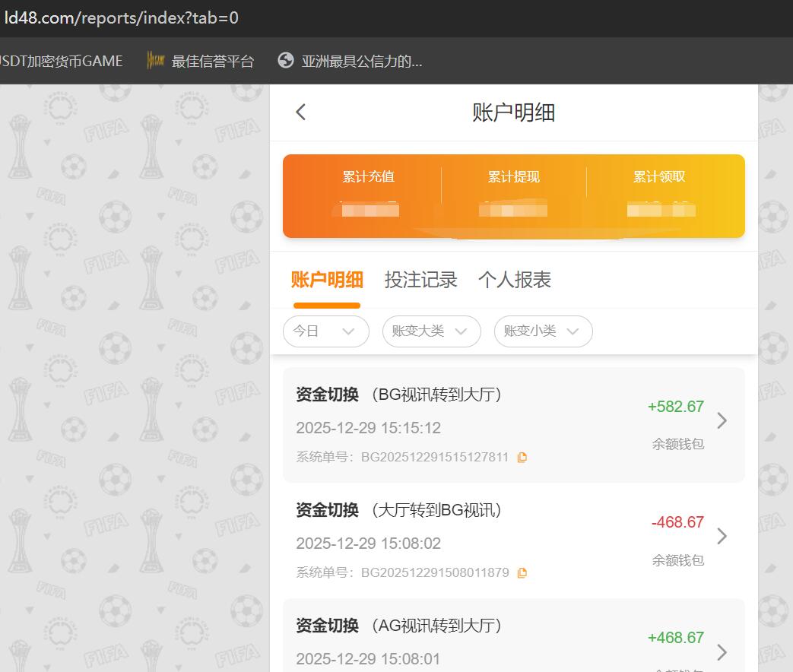Open the 今日 date filter dropdown
Screen dimensions: 793x672
pos(325,331)
